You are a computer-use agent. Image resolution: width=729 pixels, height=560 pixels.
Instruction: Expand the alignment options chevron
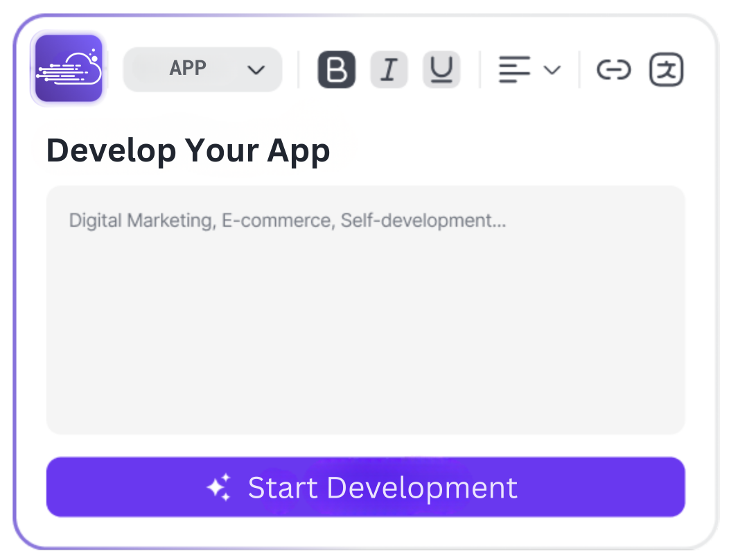(552, 69)
